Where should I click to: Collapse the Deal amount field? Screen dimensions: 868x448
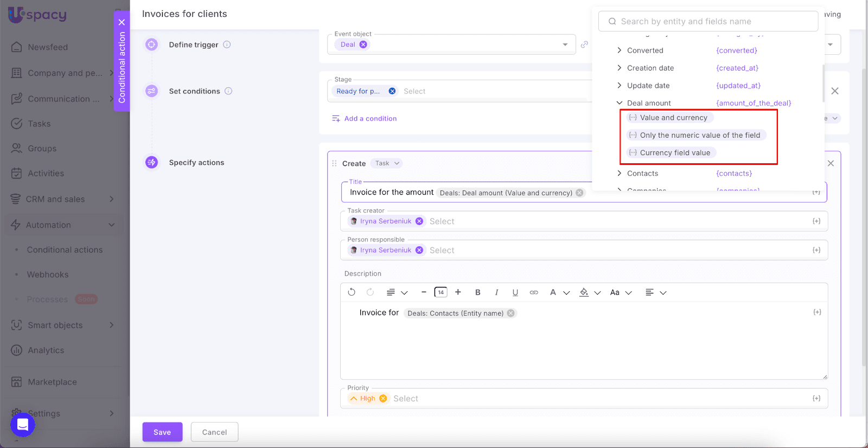pos(619,103)
